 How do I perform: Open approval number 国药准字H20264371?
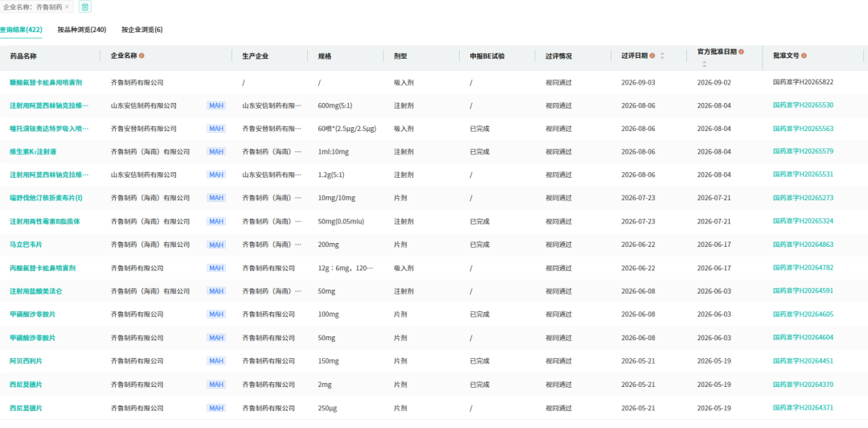[x=803, y=408]
